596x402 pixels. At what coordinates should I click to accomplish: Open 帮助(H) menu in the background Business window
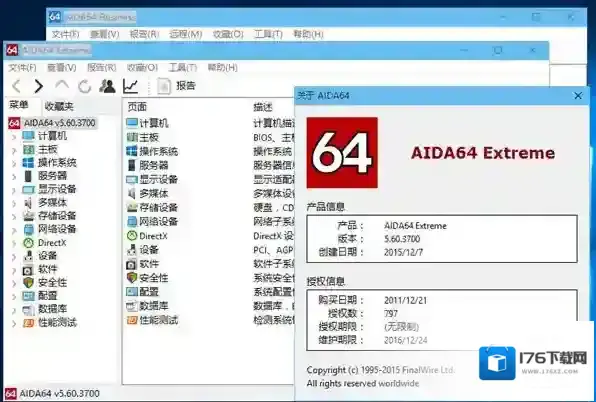tap(308, 34)
